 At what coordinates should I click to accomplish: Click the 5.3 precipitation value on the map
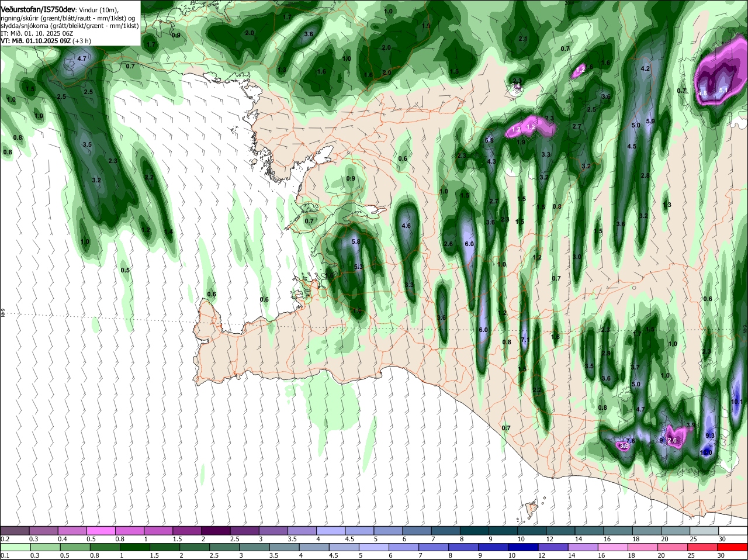pos(359,267)
